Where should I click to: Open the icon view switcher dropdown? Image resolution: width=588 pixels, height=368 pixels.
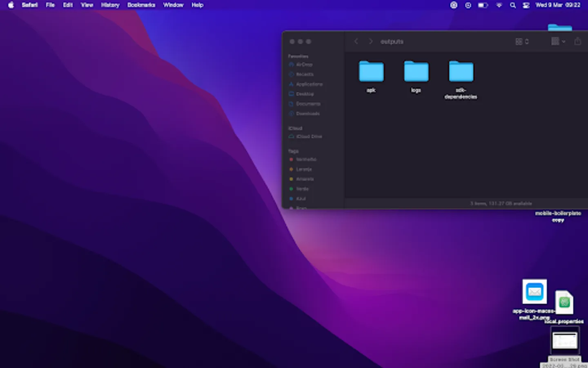pyautogui.click(x=522, y=41)
